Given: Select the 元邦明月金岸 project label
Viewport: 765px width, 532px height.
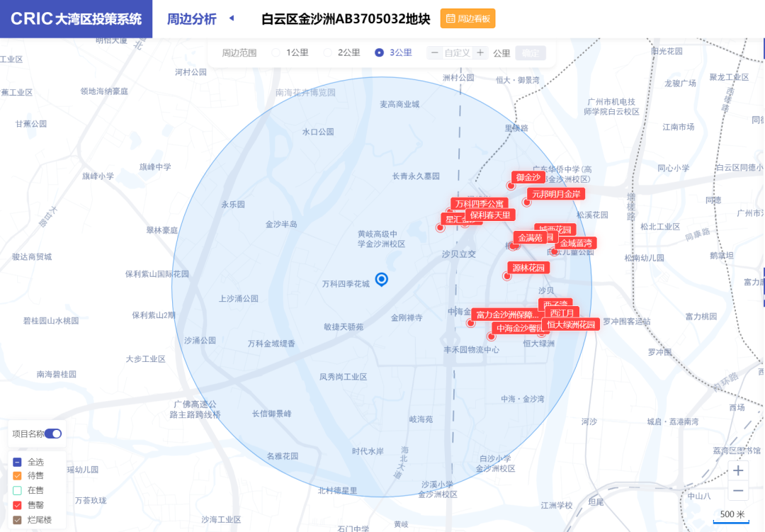Looking at the screenshot, I should coord(556,194).
